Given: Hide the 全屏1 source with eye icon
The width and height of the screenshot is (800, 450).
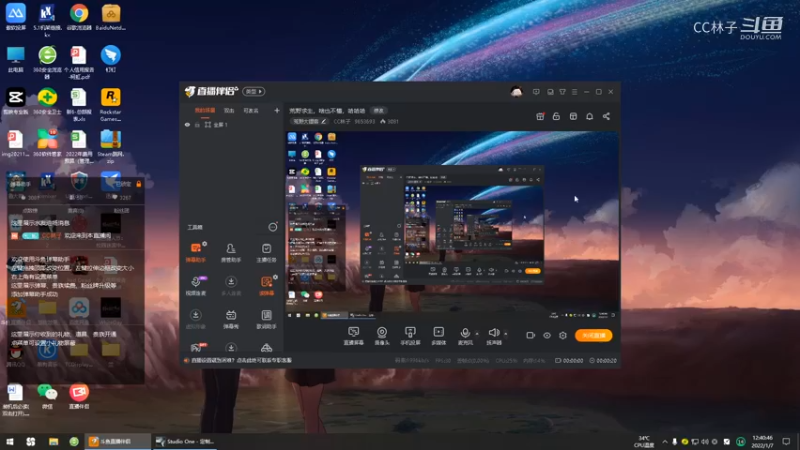Looking at the screenshot, I should (187, 125).
